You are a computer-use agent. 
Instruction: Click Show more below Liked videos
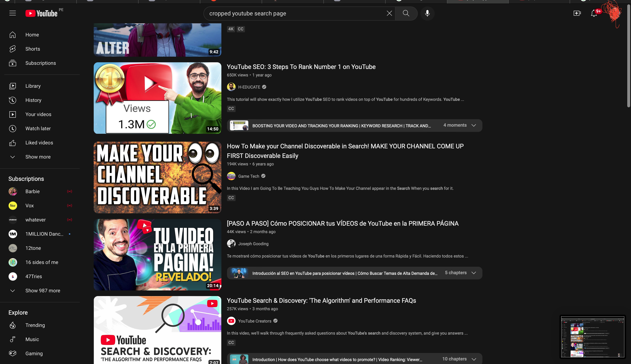coord(38,157)
